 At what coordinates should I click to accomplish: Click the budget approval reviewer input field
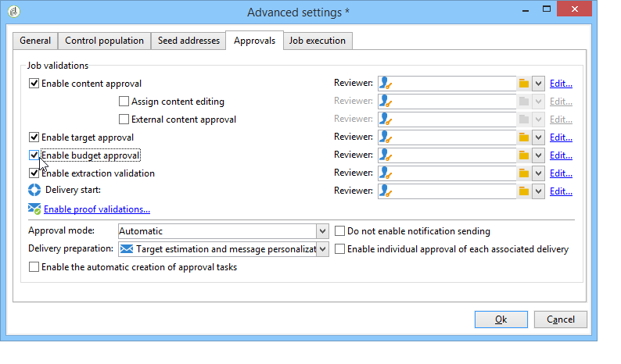tap(446, 155)
